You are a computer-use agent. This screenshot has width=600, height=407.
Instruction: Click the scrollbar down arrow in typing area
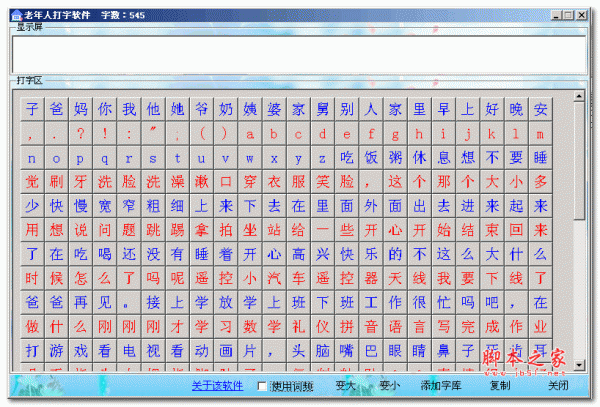click(x=579, y=365)
